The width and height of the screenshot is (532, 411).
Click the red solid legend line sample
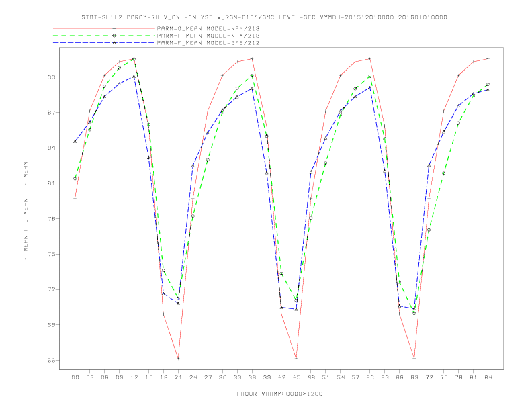click(104, 28)
